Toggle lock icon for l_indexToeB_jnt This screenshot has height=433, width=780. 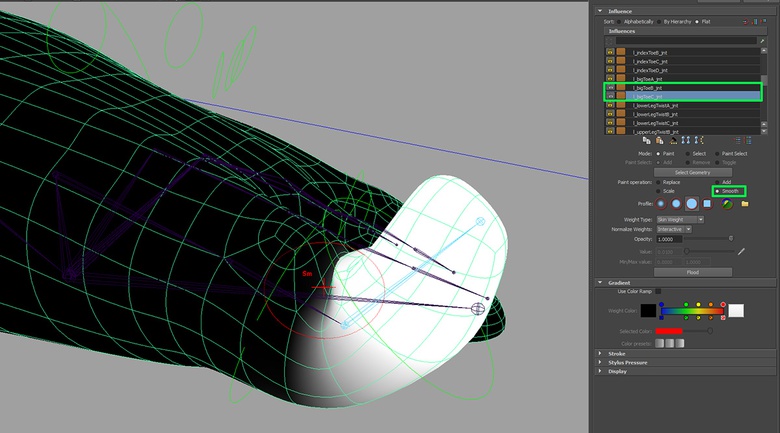[x=610, y=52]
